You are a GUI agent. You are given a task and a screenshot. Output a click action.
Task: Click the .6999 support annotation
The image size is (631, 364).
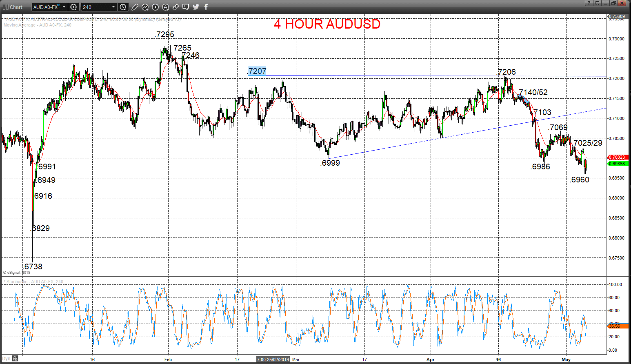[x=330, y=163]
